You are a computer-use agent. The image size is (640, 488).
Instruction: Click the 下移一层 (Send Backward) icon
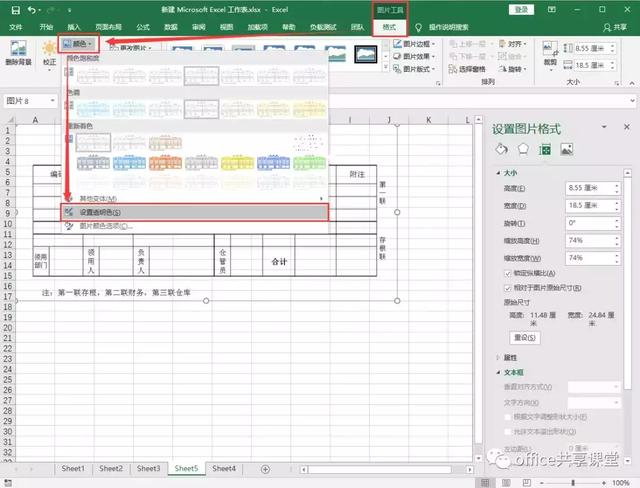[x=453, y=56]
